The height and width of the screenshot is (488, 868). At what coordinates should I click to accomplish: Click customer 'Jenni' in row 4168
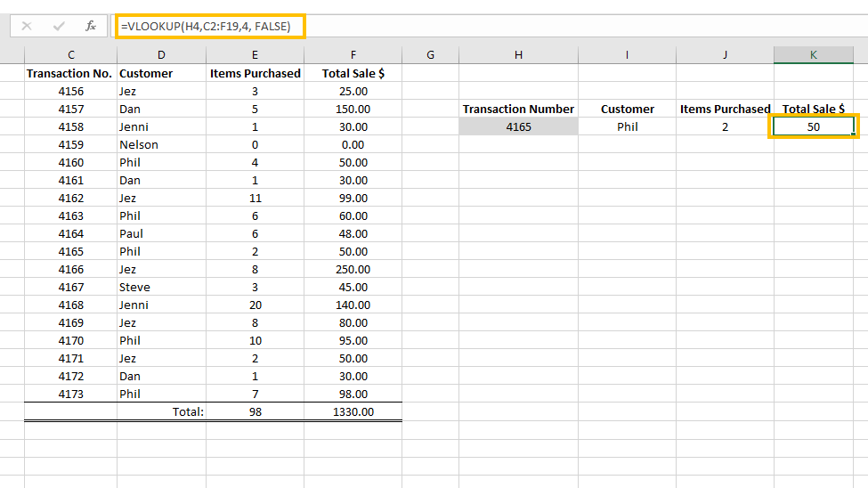click(161, 305)
